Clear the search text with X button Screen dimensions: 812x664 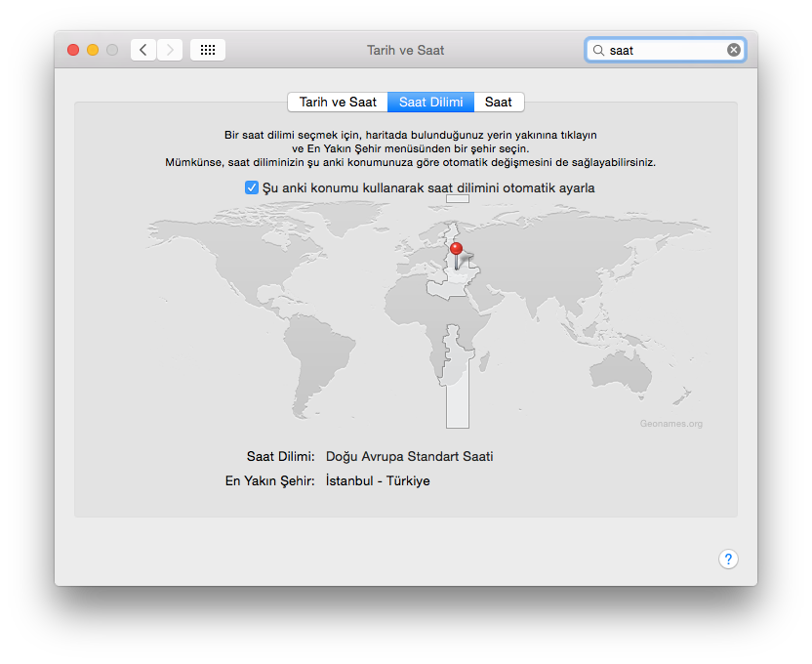click(734, 50)
